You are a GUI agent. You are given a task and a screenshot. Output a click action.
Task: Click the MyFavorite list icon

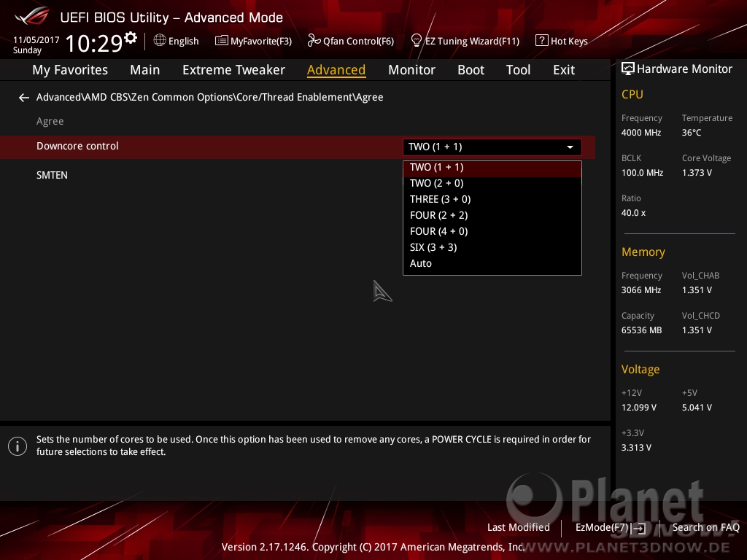[222, 41]
